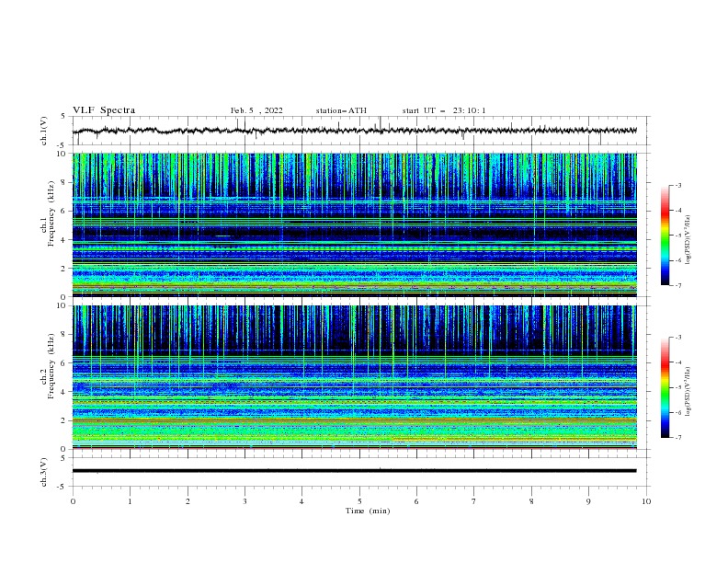Click the "7" tick on the Time axis

click(474, 501)
